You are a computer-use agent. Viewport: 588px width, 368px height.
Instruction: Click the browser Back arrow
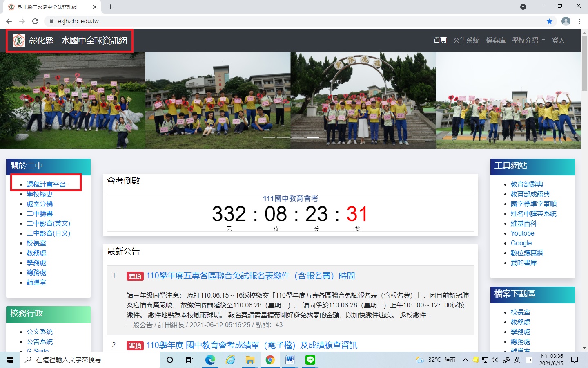pyautogui.click(x=9, y=21)
